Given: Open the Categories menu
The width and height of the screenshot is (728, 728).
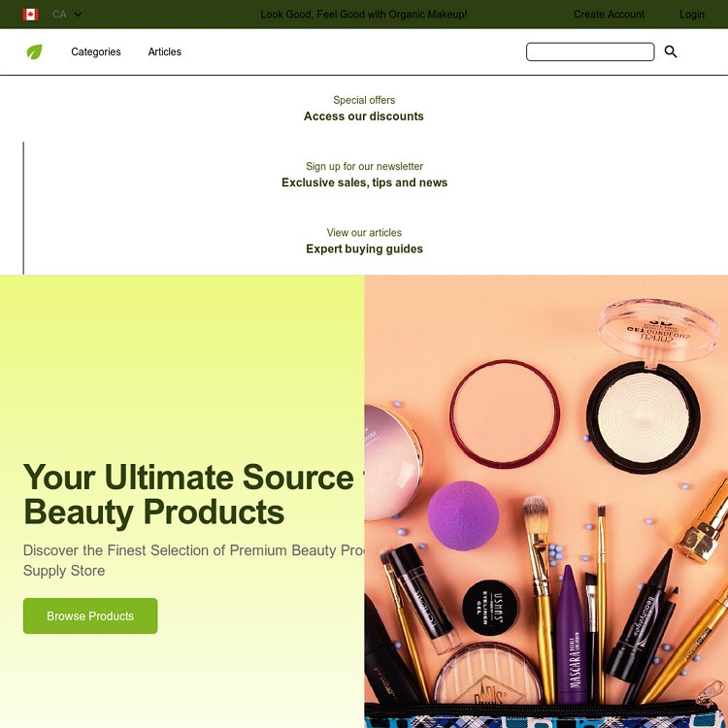Looking at the screenshot, I should coord(96,52).
